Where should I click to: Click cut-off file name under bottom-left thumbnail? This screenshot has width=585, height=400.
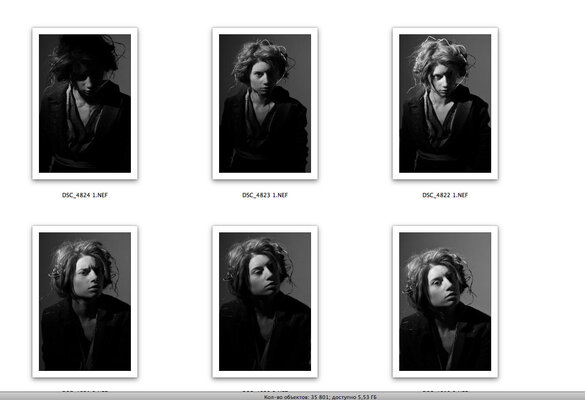(85, 390)
